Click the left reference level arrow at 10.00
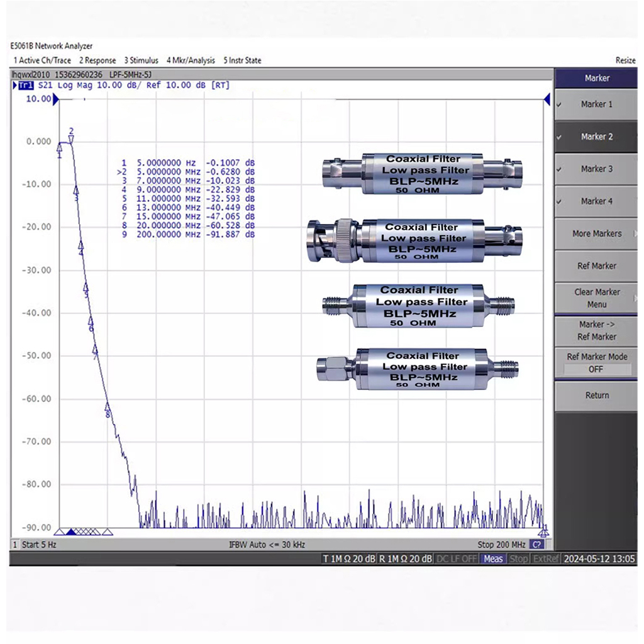The height and width of the screenshot is (644, 644). pyautogui.click(x=56, y=99)
